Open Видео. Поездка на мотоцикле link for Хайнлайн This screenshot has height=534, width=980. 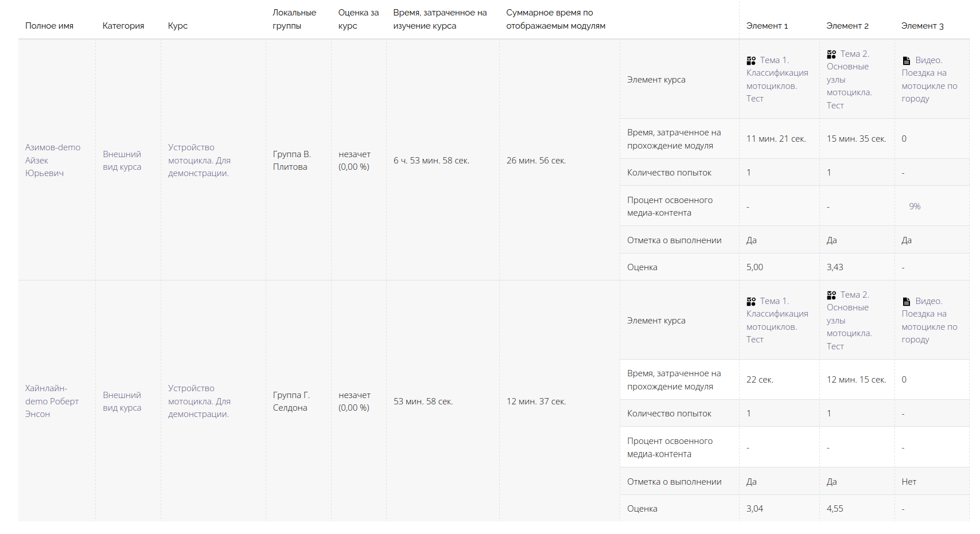(929, 320)
